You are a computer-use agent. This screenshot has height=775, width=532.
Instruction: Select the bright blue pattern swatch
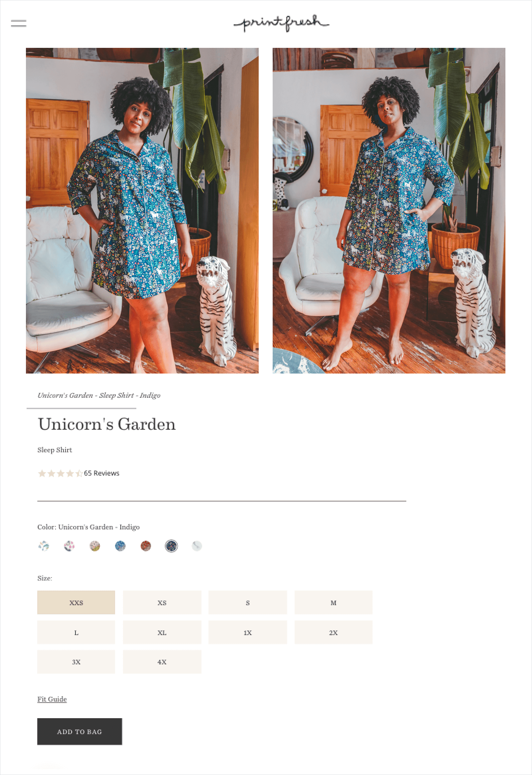(x=120, y=546)
